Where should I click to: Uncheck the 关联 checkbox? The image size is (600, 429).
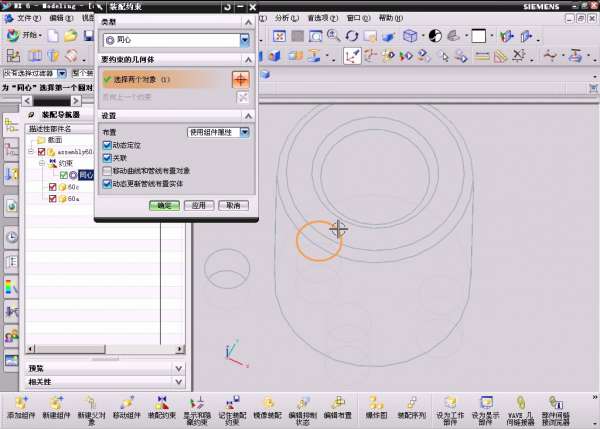107,158
